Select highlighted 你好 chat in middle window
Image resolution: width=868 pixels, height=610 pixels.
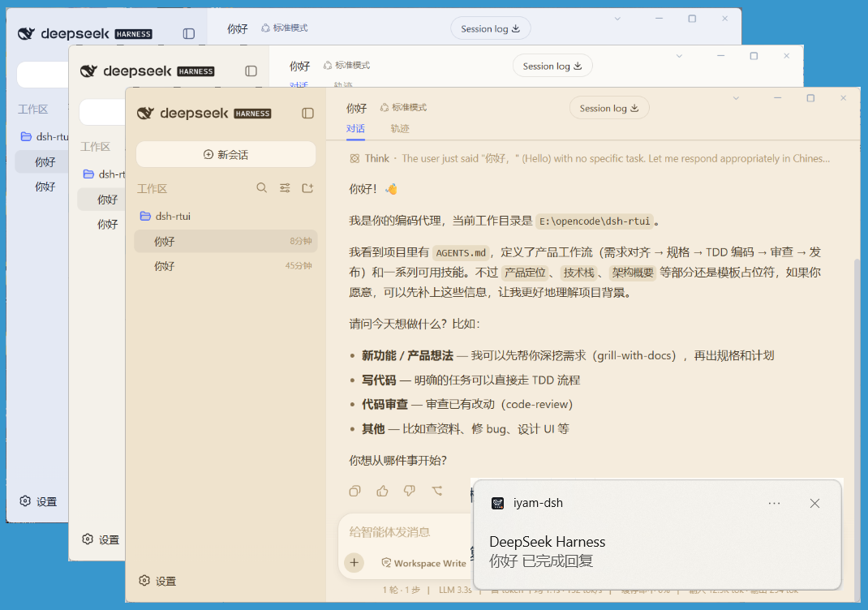tap(102, 200)
